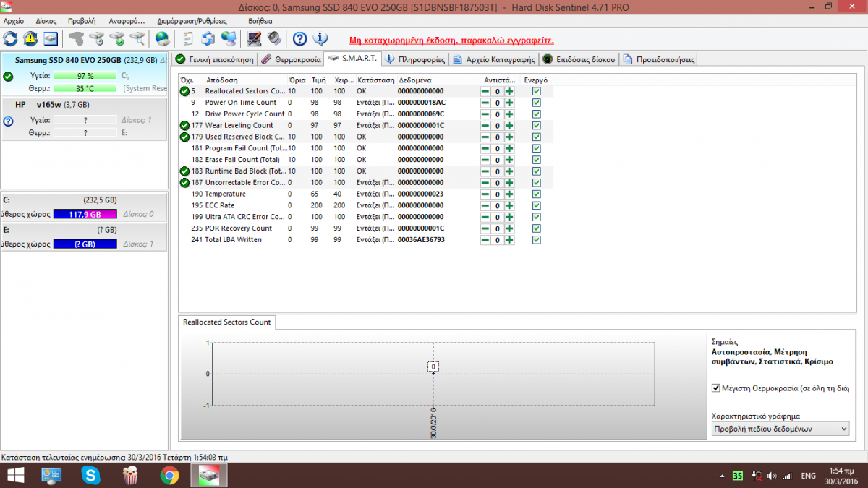This screenshot has width=868, height=488.
Task: Disable the checkbox for ECC Rate attribute
Action: [x=536, y=205]
